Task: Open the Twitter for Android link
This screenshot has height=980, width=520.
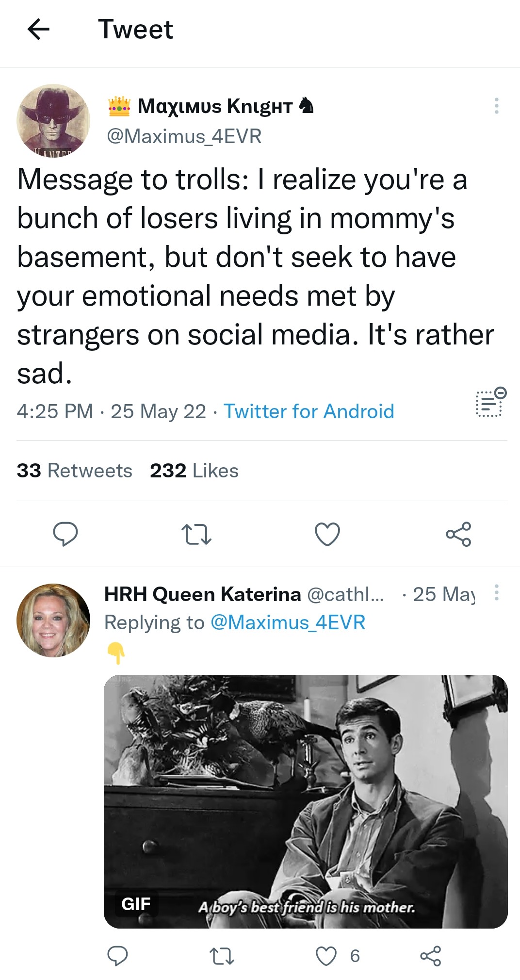Action: (x=309, y=411)
